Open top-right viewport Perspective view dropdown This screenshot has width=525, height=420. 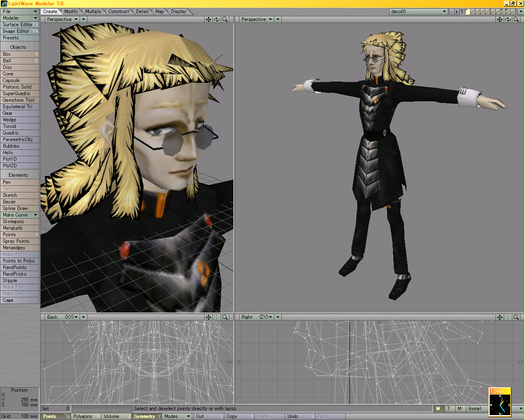[256, 19]
